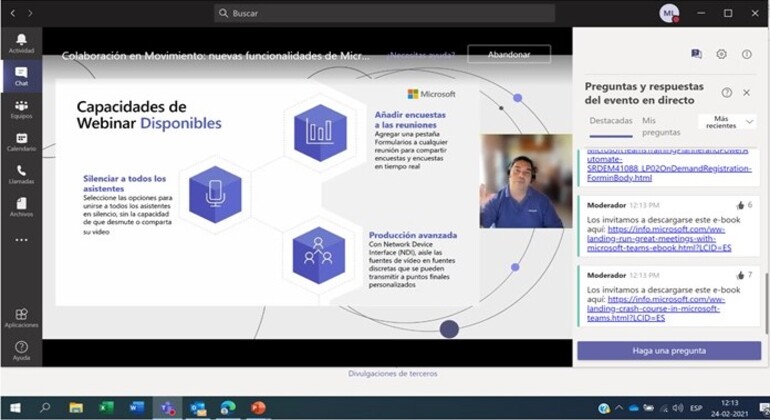The height and width of the screenshot is (420, 770).
Task: Open Excel from the taskbar
Action: 106,408
